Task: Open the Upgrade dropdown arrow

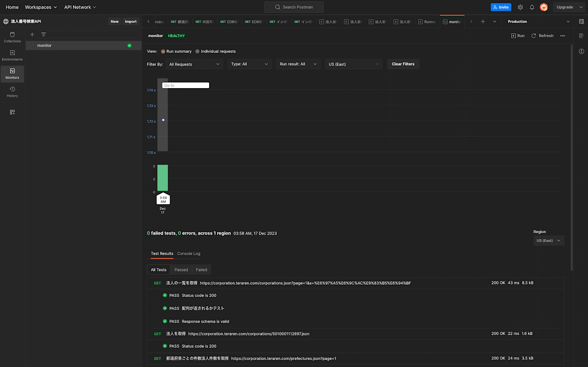Action: 581,7
